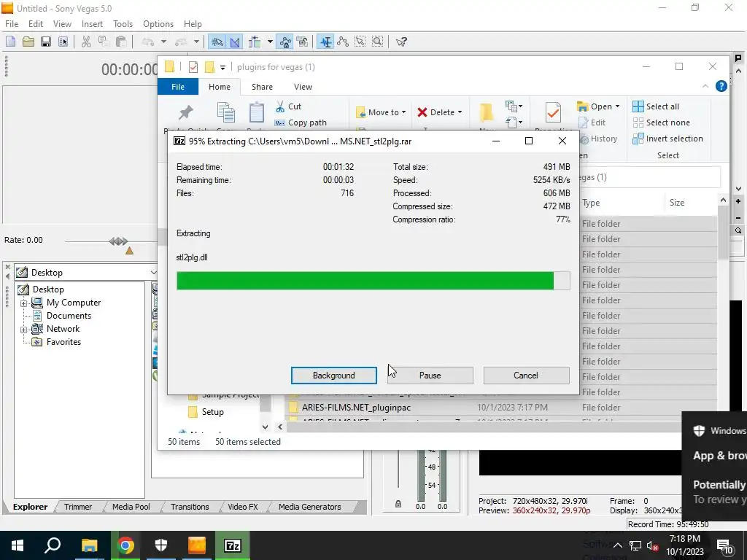747x560 pixels.
Task: Click the Redo icon in Vegas toolbar
Action: (x=181, y=42)
